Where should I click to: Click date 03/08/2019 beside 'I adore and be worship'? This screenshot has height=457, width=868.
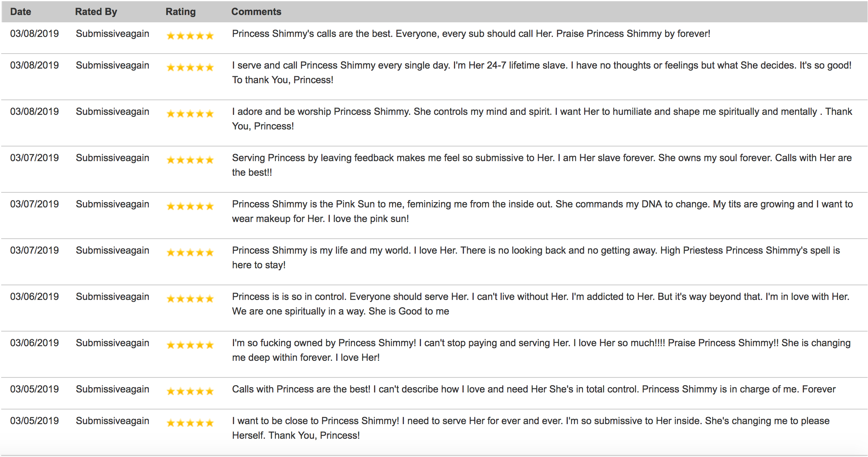point(34,112)
